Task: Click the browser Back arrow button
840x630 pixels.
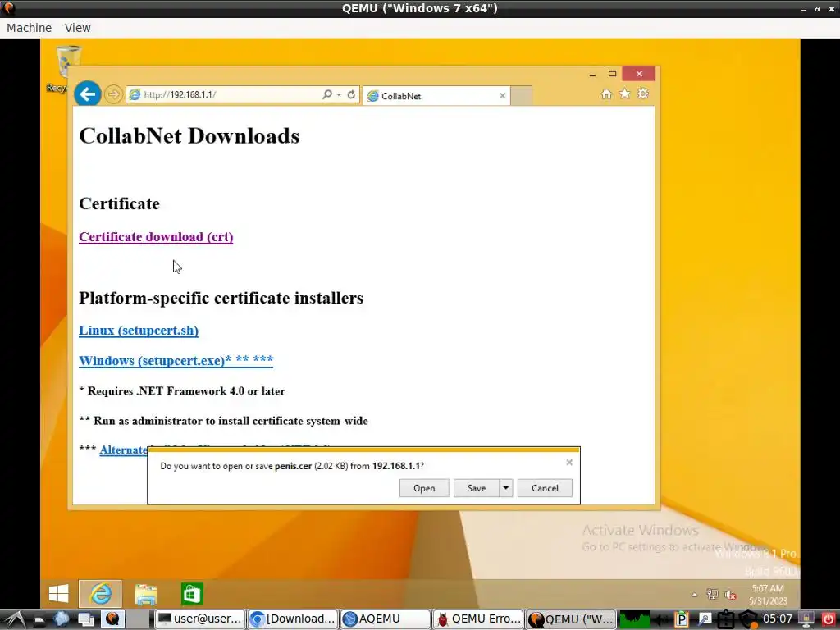Action: point(87,94)
